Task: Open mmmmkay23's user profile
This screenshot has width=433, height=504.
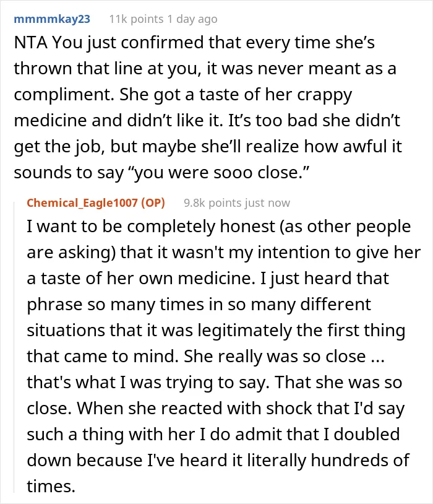Action: pos(52,19)
